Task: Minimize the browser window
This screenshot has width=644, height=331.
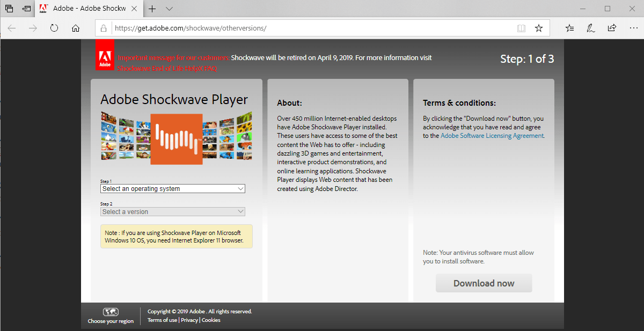Action: point(583,9)
